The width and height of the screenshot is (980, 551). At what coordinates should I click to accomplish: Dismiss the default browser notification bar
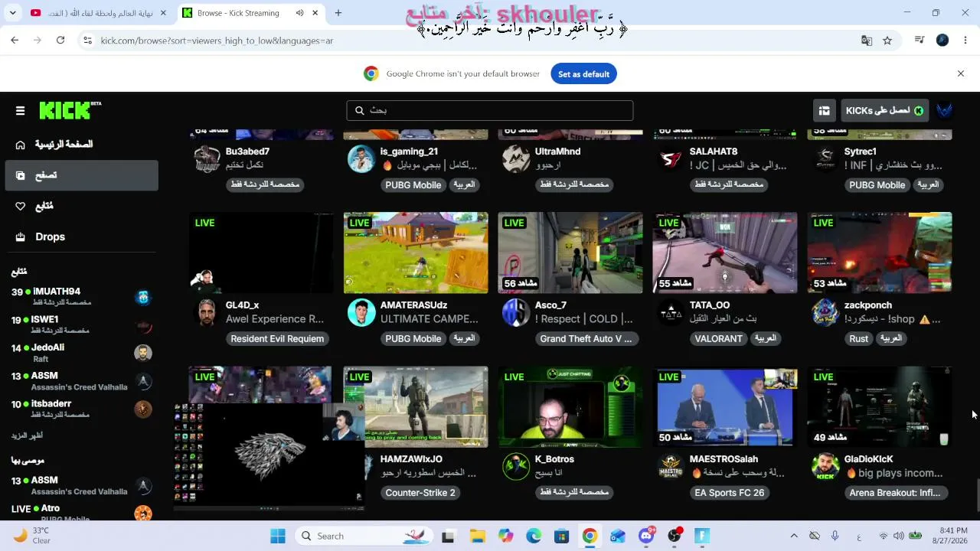[961, 73]
